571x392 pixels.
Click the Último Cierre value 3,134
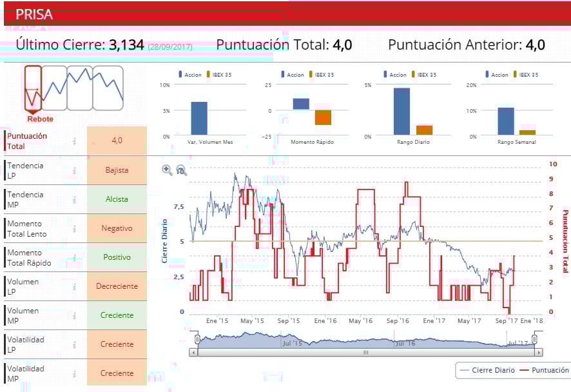click(x=127, y=45)
